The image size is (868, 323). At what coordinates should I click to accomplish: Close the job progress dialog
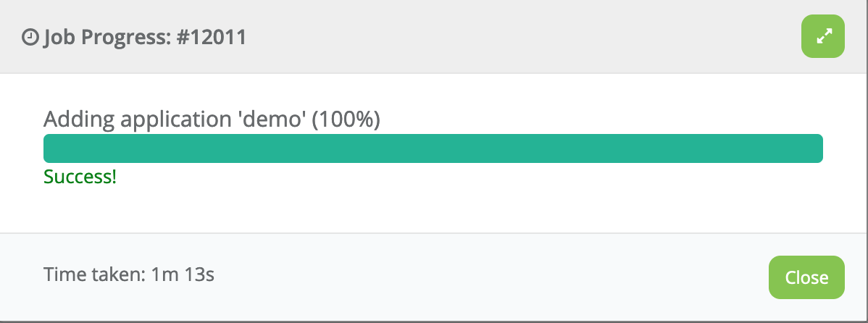click(x=806, y=277)
